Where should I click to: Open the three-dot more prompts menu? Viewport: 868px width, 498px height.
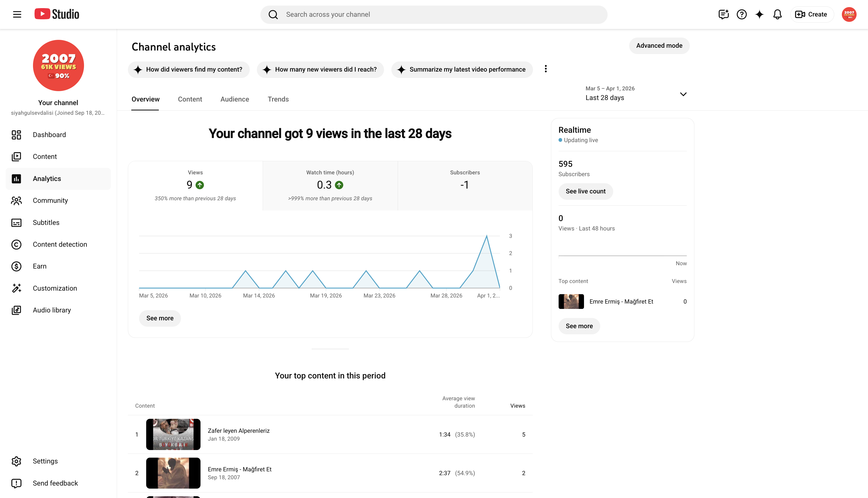coord(546,69)
